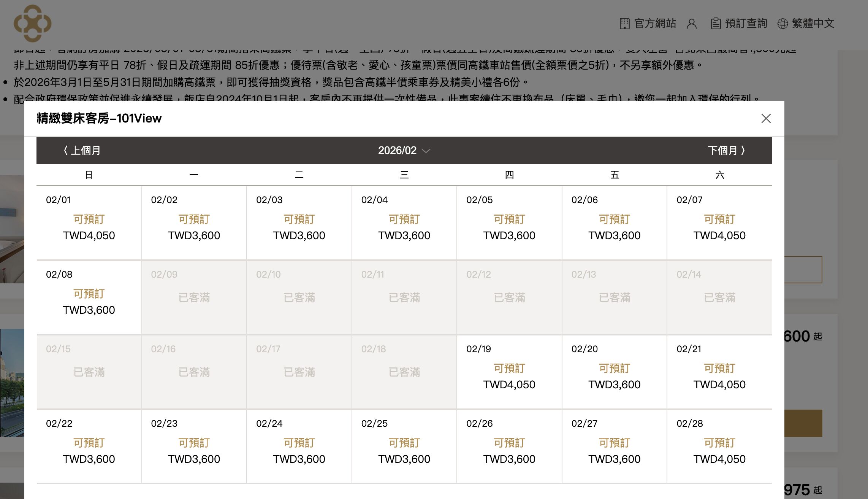Click the hotel logo icon

pos(33,23)
